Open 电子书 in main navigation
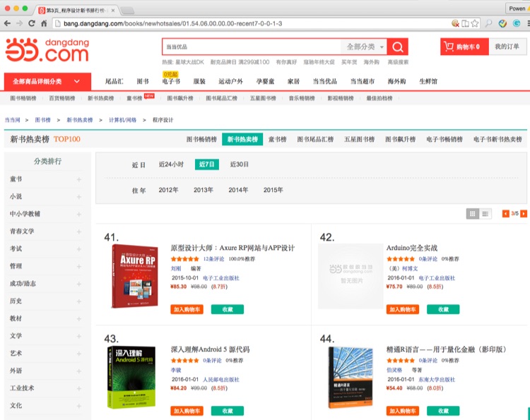 click(171, 81)
